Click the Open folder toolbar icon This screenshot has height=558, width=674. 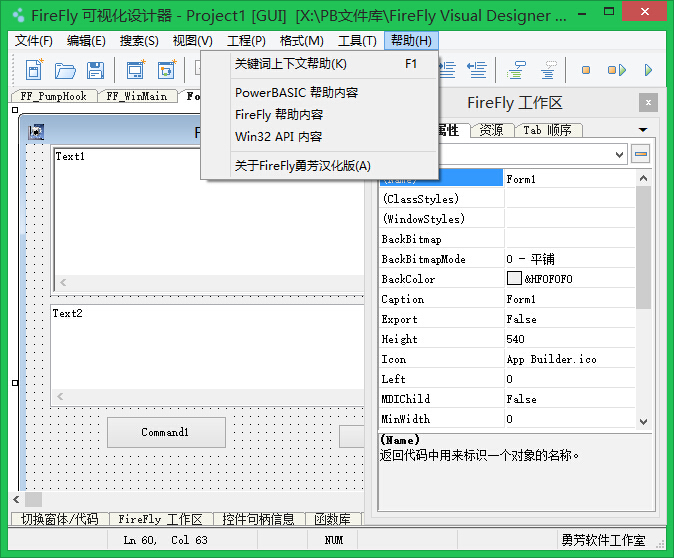[x=65, y=71]
